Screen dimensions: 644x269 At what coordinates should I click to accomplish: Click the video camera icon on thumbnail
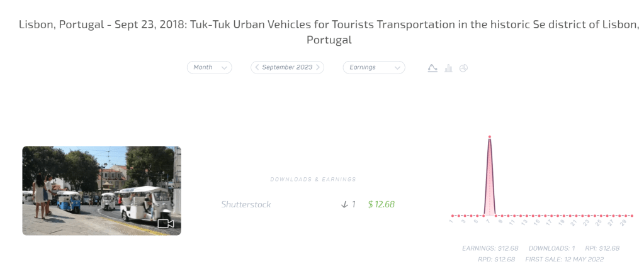[166, 223]
